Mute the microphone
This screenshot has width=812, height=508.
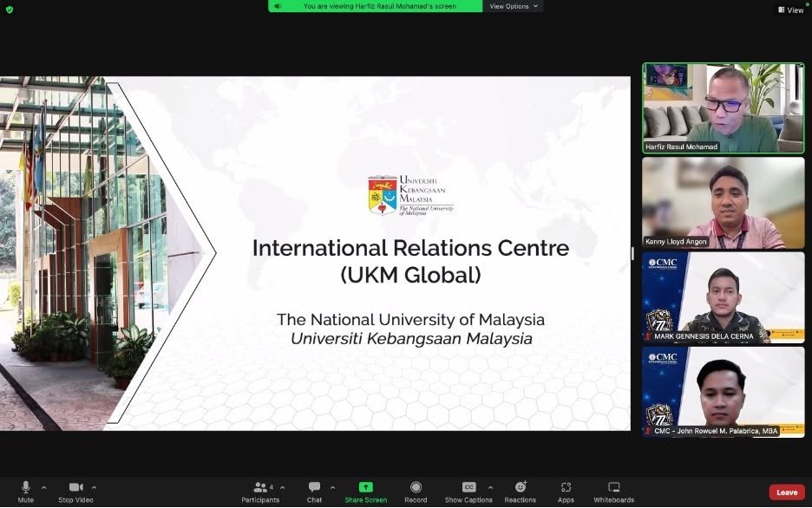(x=25, y=492)
